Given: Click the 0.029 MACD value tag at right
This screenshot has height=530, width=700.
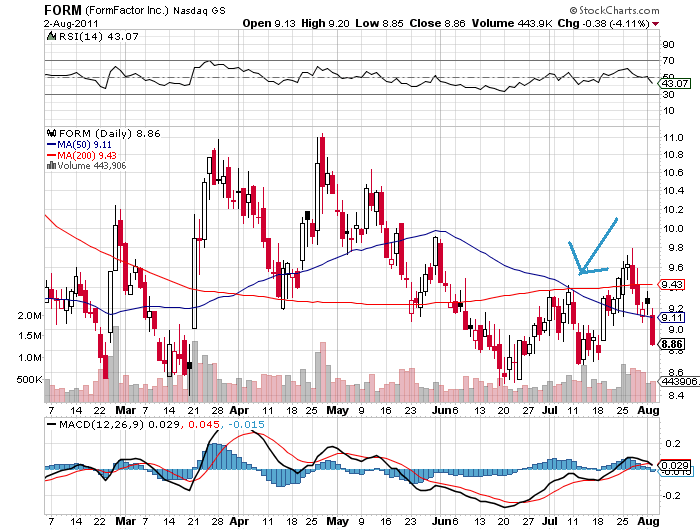Looking at the screenshot, I should [x=675, y=465].
